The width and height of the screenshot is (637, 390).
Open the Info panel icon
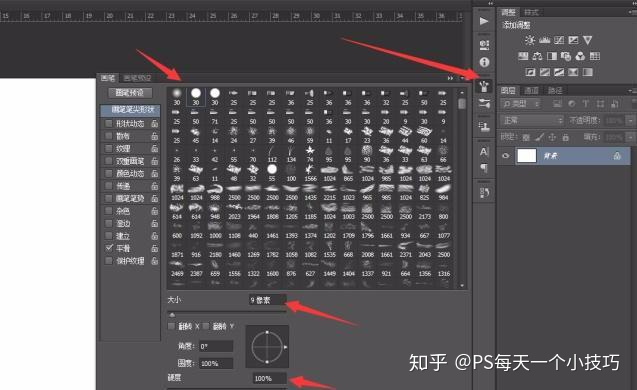point(484,62)
